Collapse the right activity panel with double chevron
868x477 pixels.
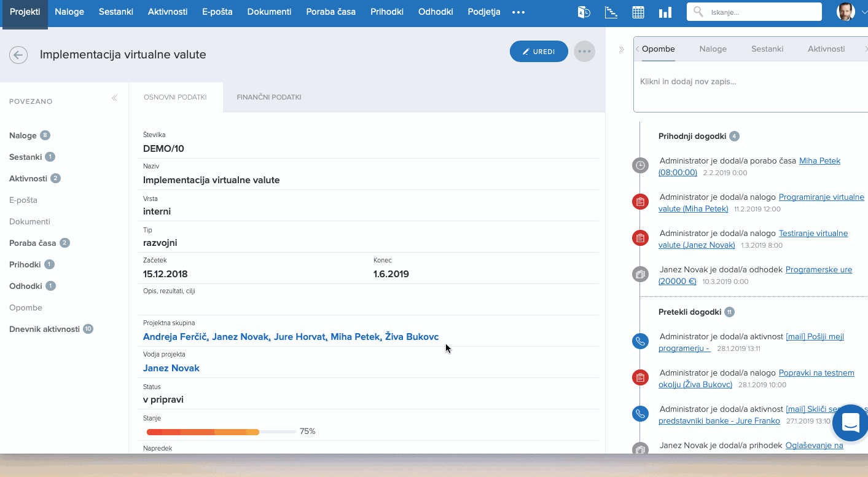[621, 49]
